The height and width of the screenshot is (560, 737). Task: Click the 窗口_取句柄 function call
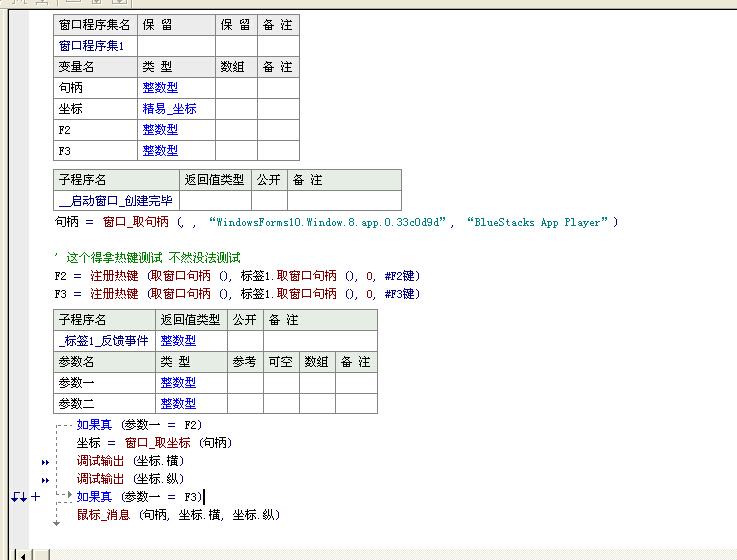pyautogui.click(x=136, y=222)
